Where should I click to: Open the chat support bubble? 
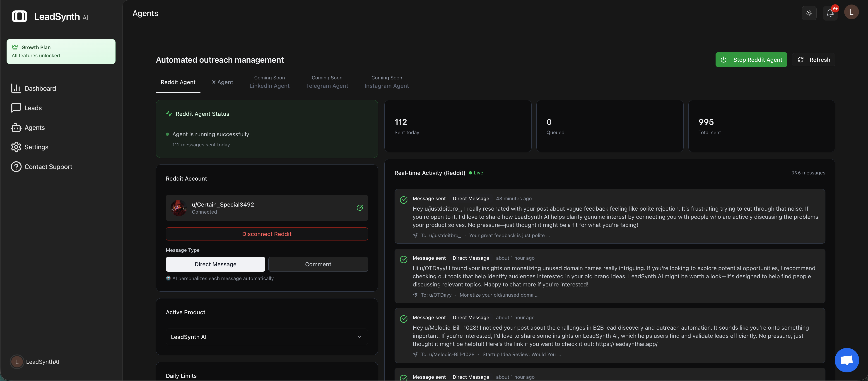847,360
